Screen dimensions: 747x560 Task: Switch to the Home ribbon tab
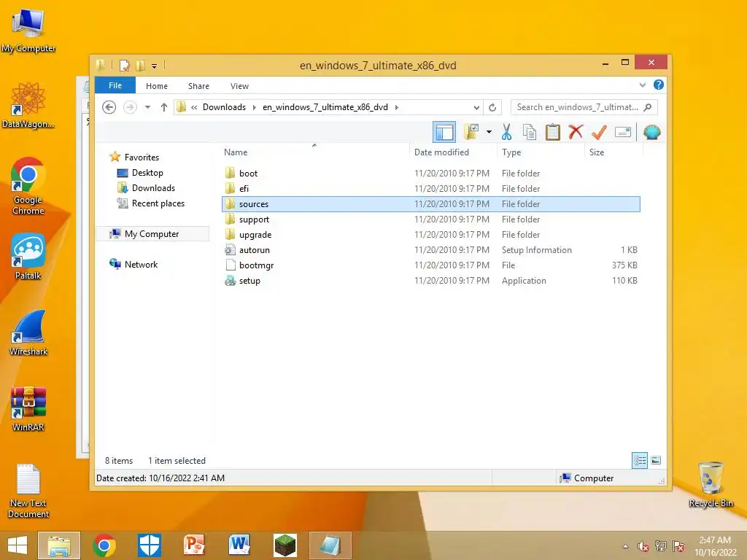pos(157,86)
